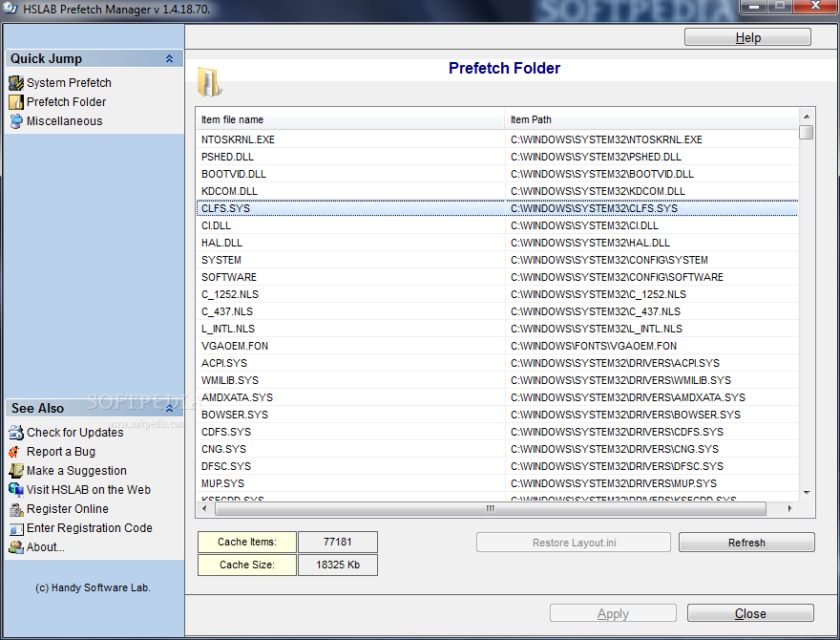Click the Prefetch Folder sidebar icon

point(16,102)
